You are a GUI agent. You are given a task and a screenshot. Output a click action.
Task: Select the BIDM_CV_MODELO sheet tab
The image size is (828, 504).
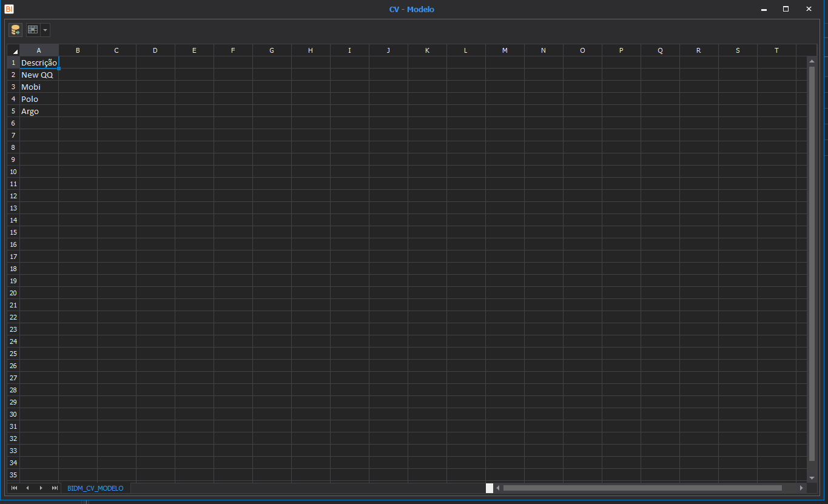coord(95,488)
